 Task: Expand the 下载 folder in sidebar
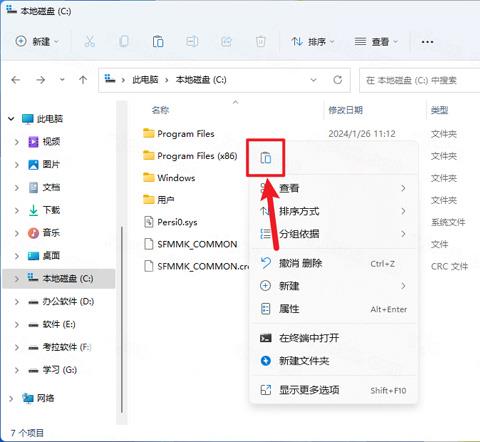tap(17, 210)
